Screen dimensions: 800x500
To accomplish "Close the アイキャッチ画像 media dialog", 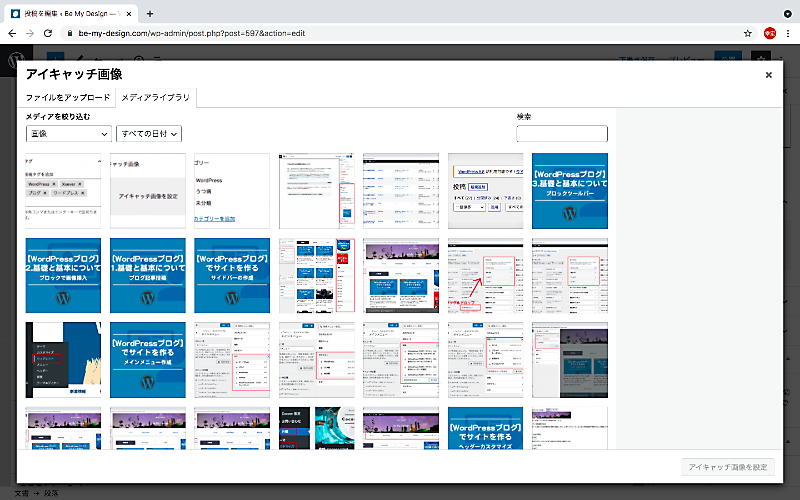I will [x=768, y=75].
